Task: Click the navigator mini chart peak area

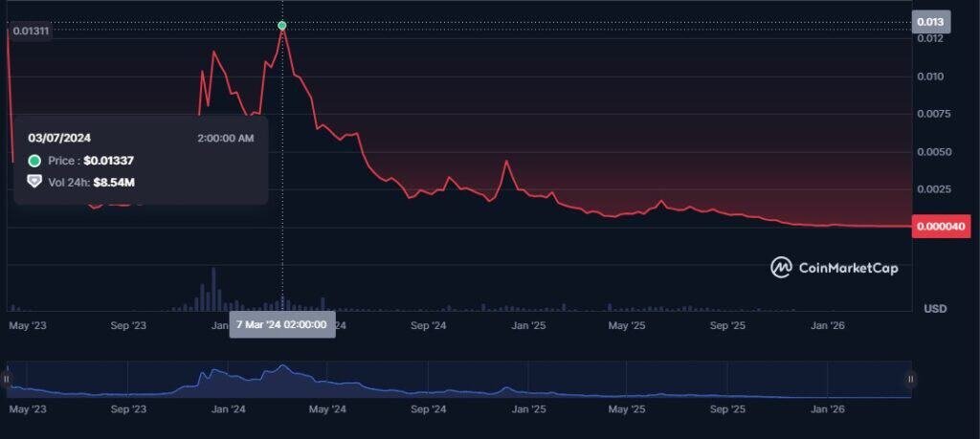Action: [x=282, y=367]
